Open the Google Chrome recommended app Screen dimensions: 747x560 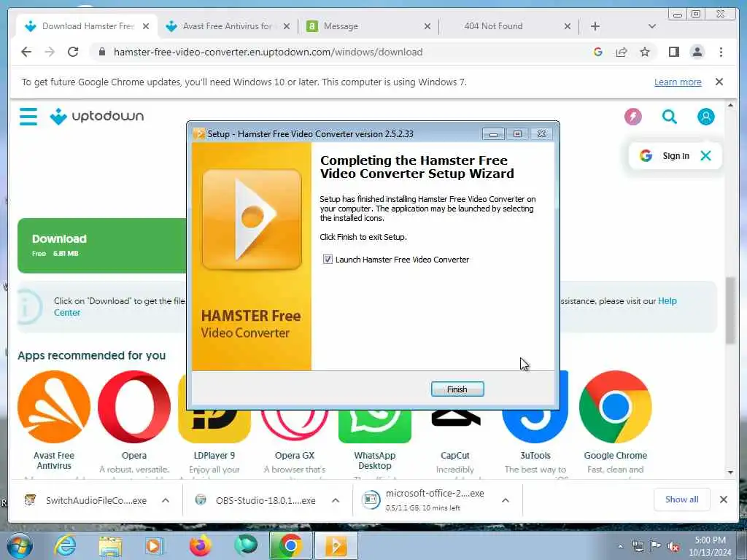[615, 407]
